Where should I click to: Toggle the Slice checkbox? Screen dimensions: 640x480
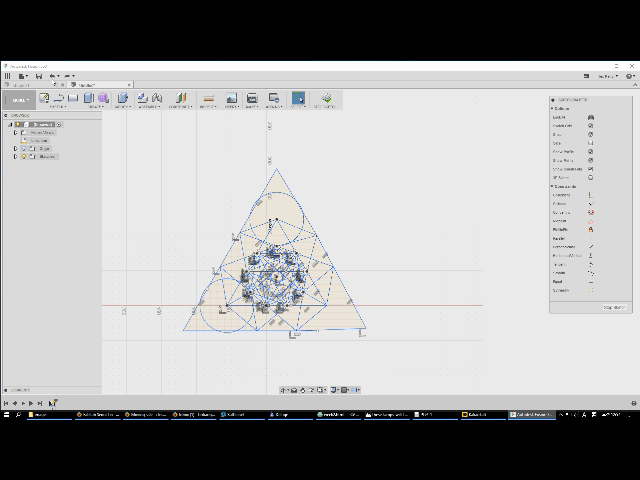(x=591, y=143)
